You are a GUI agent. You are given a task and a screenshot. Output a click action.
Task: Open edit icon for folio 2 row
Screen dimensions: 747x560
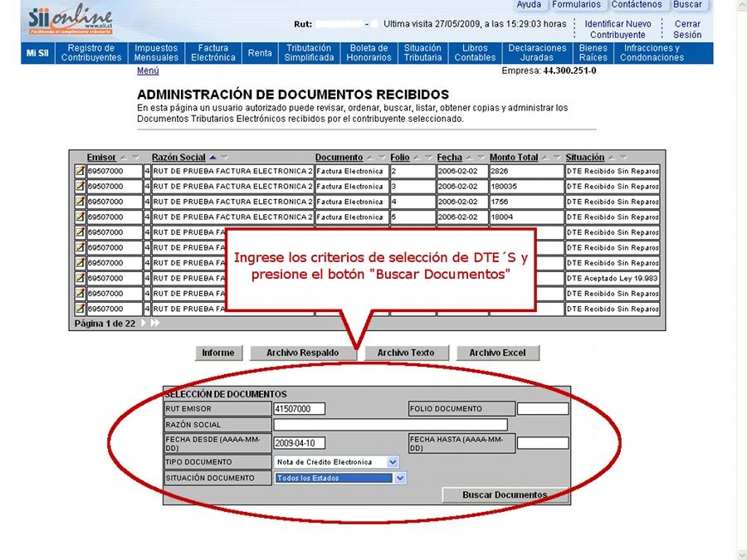pyautogui.click(x=80, y=171)
